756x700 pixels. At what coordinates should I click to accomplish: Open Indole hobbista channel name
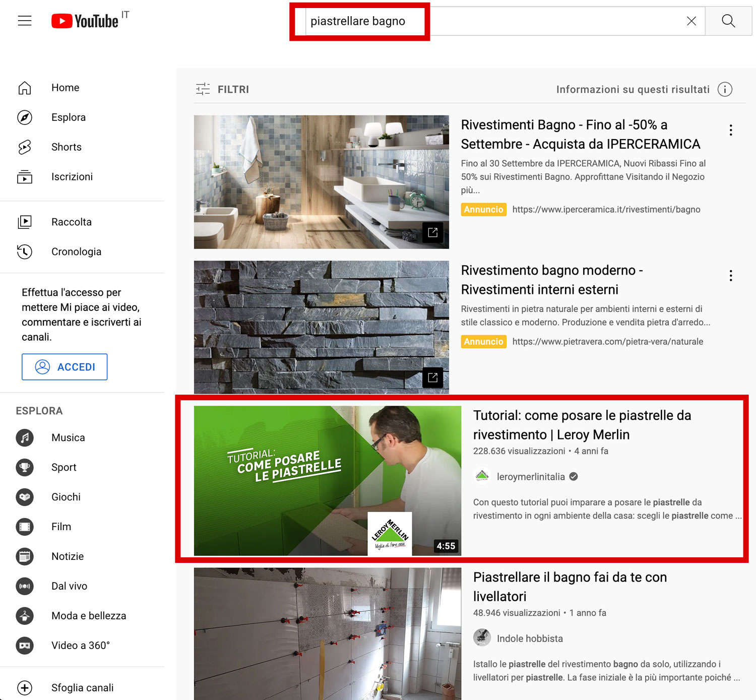click(530, 639)
